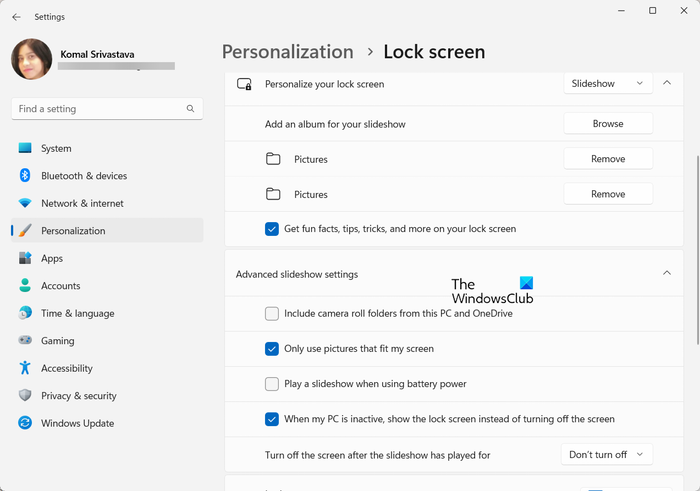Click the search magnifier icon

[191, 109]
